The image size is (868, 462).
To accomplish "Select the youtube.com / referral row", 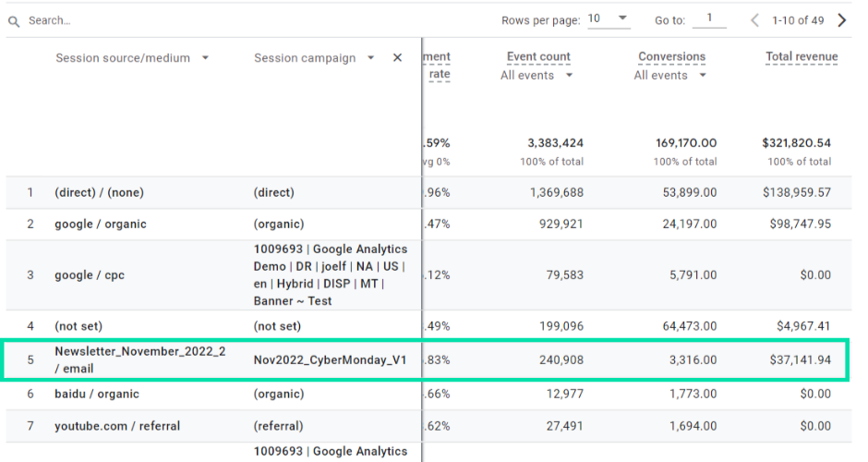I will click(x=117, y=426).
